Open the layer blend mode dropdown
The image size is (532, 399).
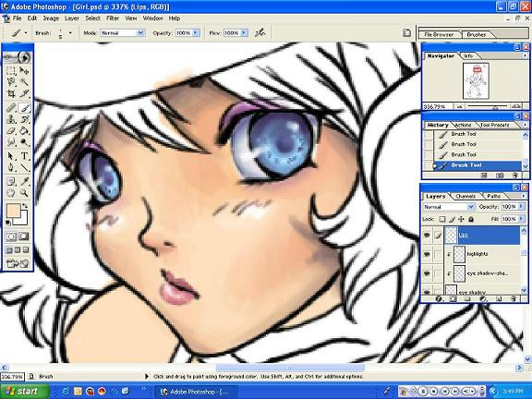coord(471,207)
